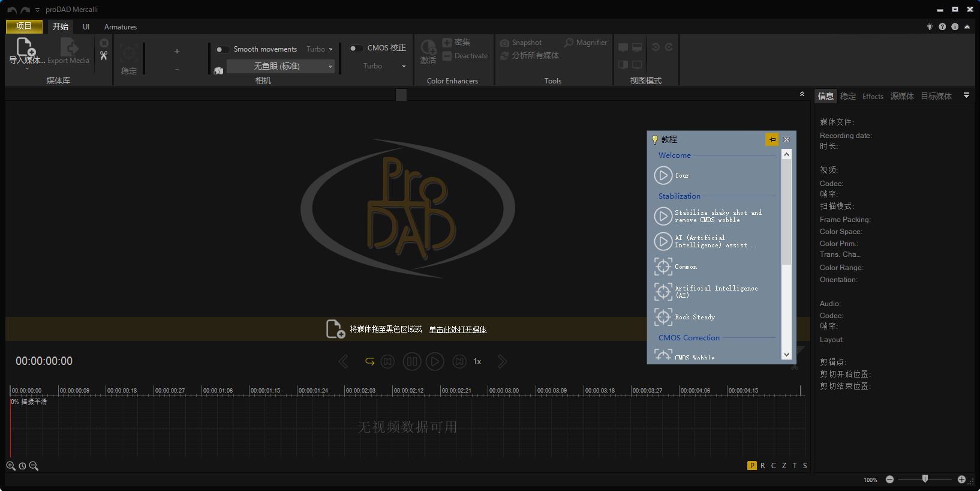Click the 项目 project button
The width and height of the screenshot is (980, 491).
pos(24,26)
